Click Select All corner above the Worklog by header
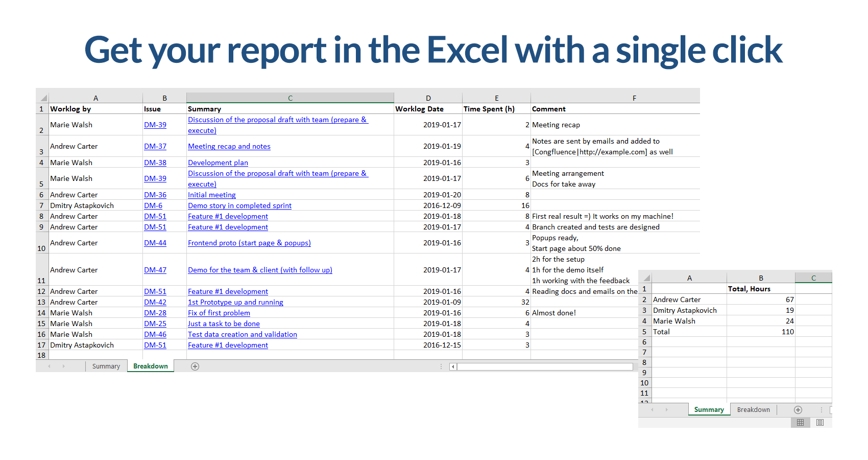 (43, 98)
